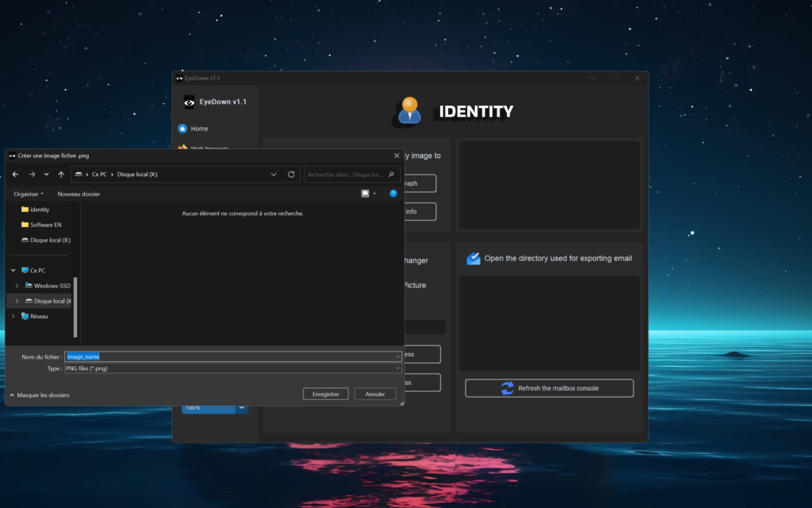Image resolution: width=812 pixels, height=508 pixels.
Task: Click the back arrow in the save dialog
Action: 16,175
